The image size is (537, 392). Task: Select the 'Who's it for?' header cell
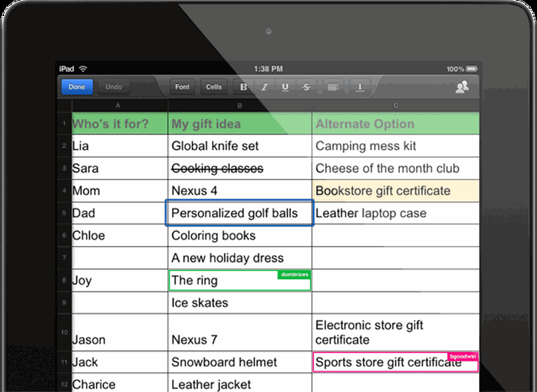120,124
